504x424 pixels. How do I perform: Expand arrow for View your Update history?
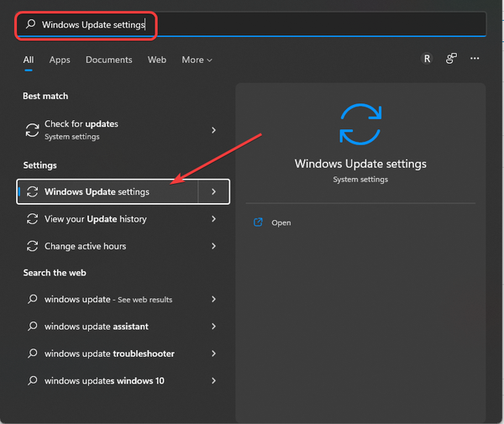213,219
